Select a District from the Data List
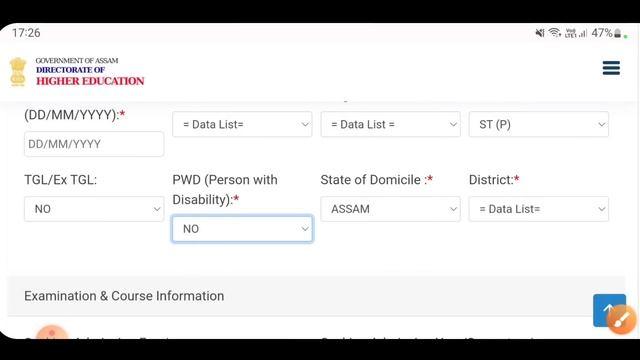Image resolution: width=640 pixels, height=360 pixels. pyautogui.click(x=538, y=209)
